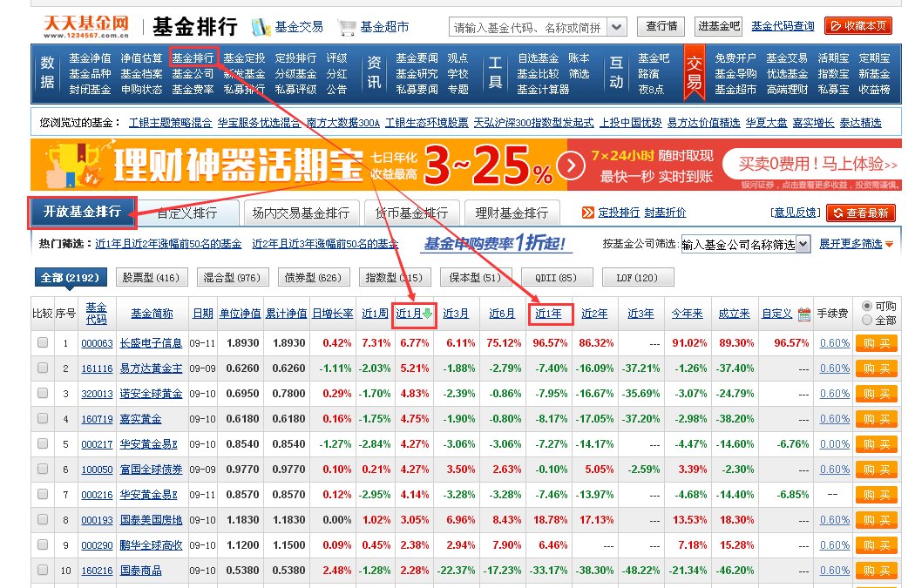Open the search box suggestion dropdown arrow
The image size is (915, 588).
pyautogui.click(x=615, y=26)
